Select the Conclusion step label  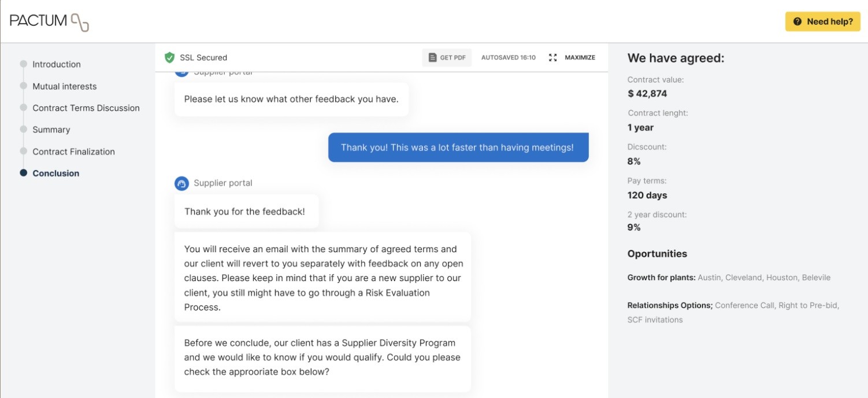coord(56,173)
